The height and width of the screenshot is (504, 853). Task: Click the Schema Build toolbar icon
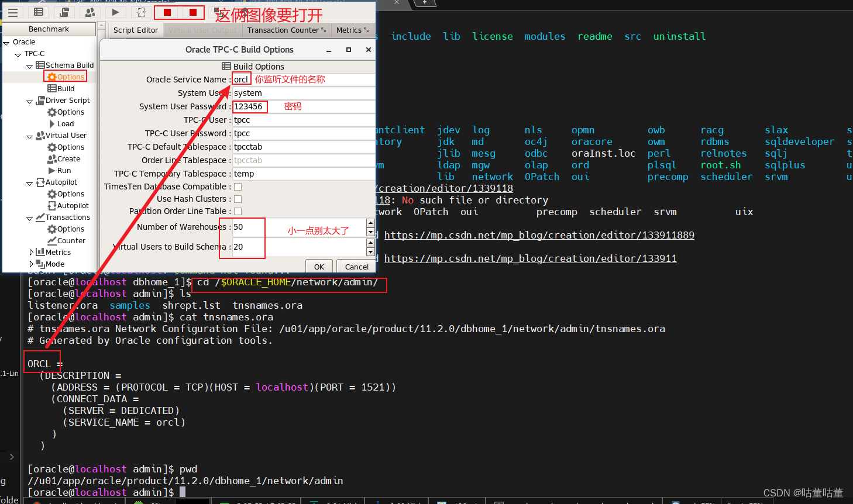tap(39, 12)
